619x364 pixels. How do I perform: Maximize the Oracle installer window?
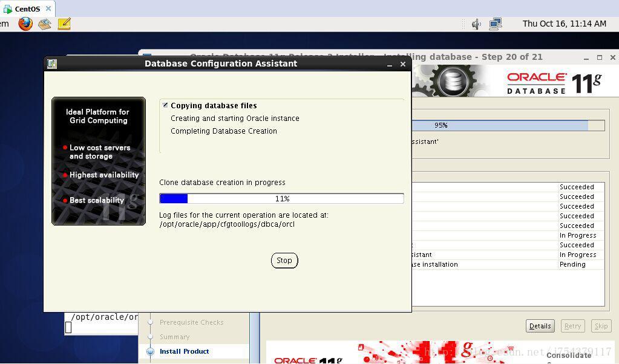[x=599, y=57]
